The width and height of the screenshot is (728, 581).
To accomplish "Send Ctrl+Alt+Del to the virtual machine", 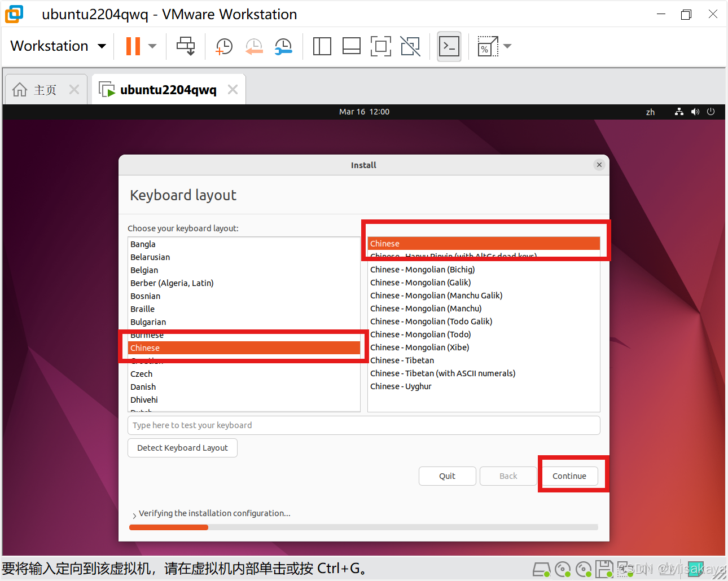I will pyautogui.click(x=186, y=46).
